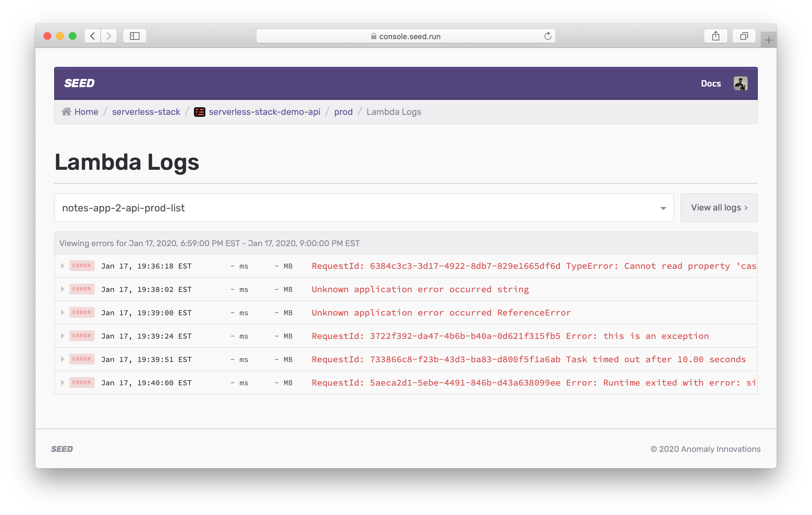Click the home icon in breadcrumb
This screenshot has height=515, width=812.
click(66, 112)
